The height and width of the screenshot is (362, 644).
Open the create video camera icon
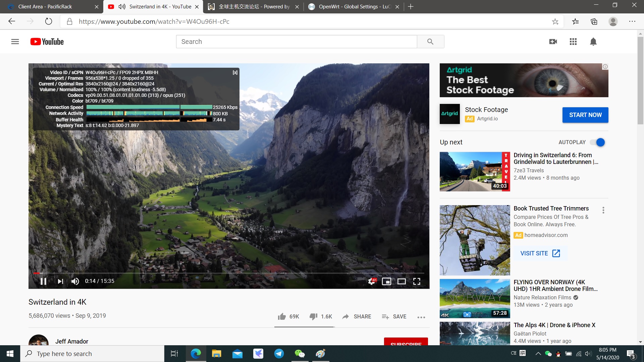553,42
